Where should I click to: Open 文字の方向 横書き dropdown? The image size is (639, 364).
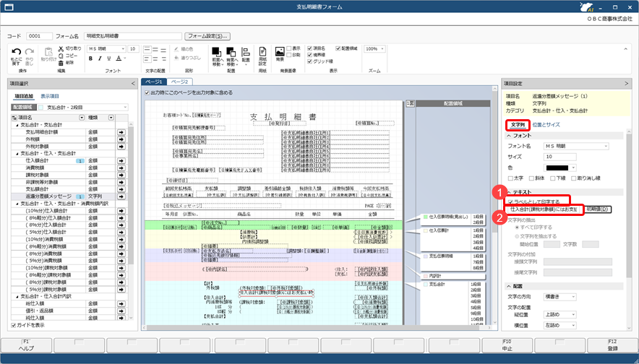point(573,297)
